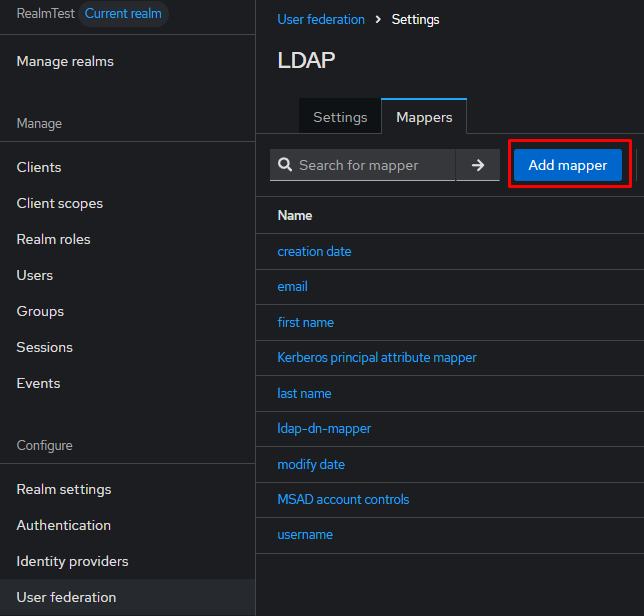Open Kerberos principal attribute mapper
Screen dimensions: 644x616
point(376,357)
